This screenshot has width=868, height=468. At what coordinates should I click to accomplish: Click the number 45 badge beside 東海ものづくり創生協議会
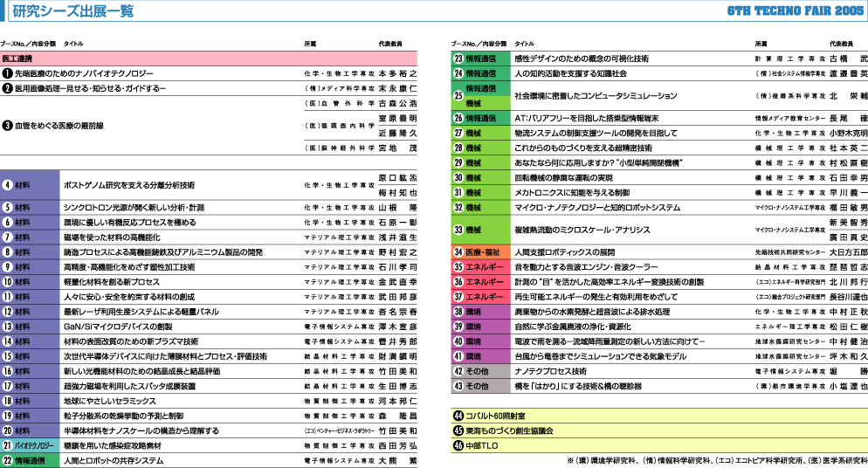(458, 431)
